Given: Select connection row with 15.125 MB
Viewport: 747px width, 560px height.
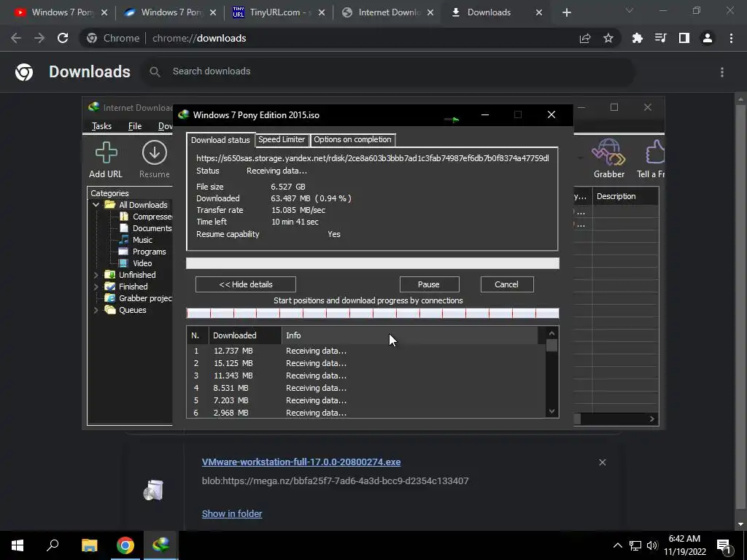Looking at the screenshot, I should point(366,363).
